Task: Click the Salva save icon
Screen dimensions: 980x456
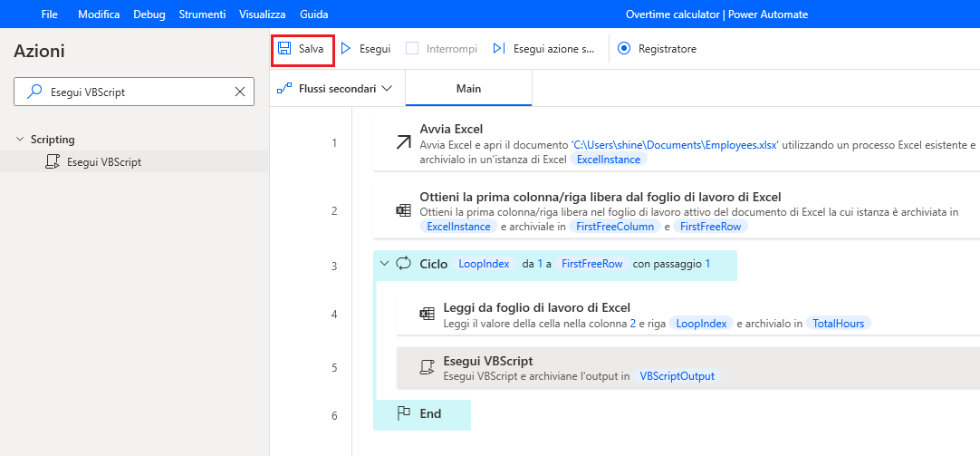Action: point(284,49)
